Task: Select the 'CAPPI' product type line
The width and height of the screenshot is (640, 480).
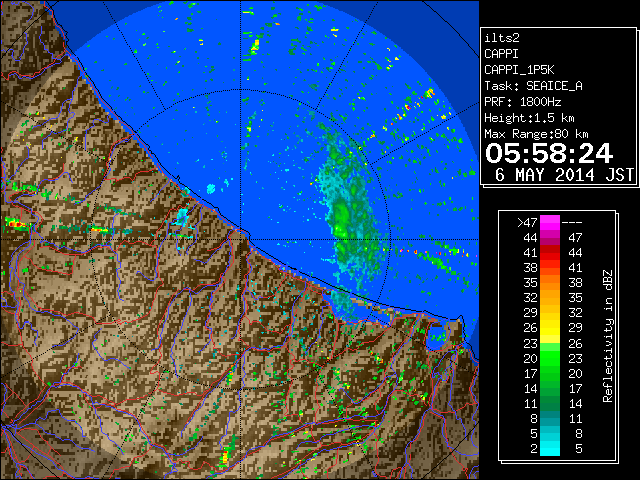Action: pos(501,54)
